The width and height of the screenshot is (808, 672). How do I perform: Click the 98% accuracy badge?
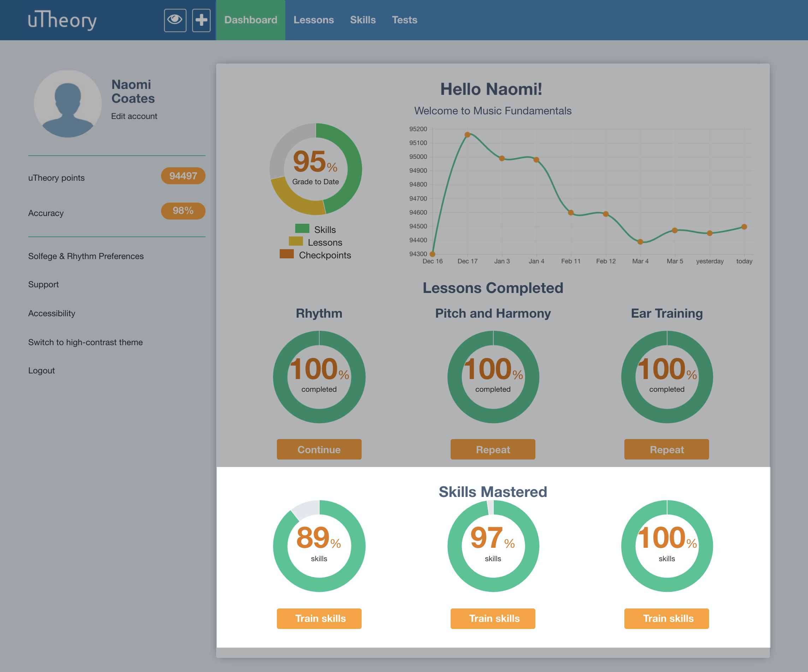(183, 211)
